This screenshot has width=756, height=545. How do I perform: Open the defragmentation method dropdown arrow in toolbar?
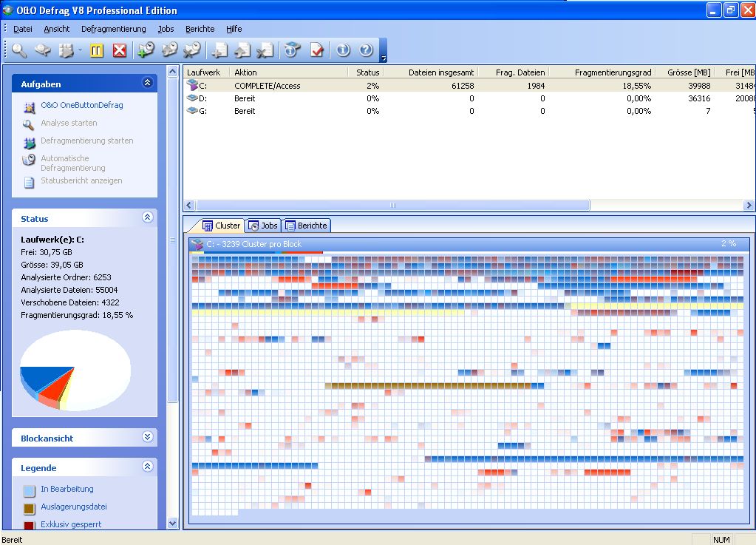click(x=80, y=51)
